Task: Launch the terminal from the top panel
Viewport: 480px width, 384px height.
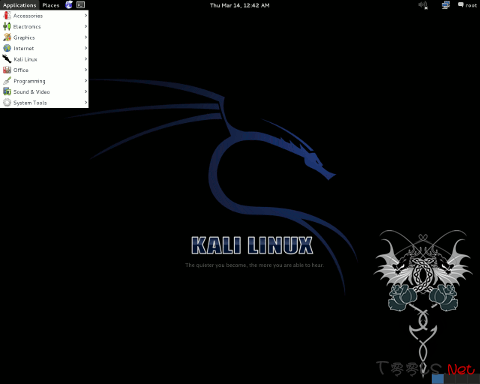Action: pyautogui.click(x=80, y=5)
